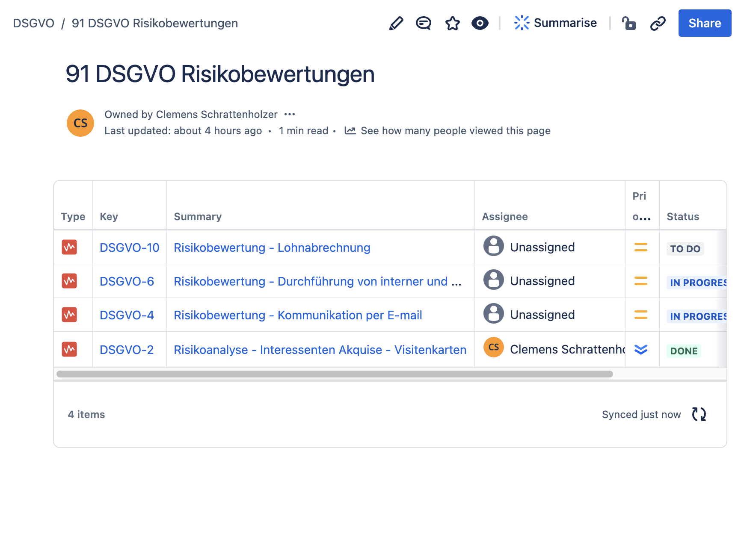The width and height of the screenshot is (741, 560).
Task: Copy page link with chain icon
Action: pyautogui.click(x=658, y=23)
